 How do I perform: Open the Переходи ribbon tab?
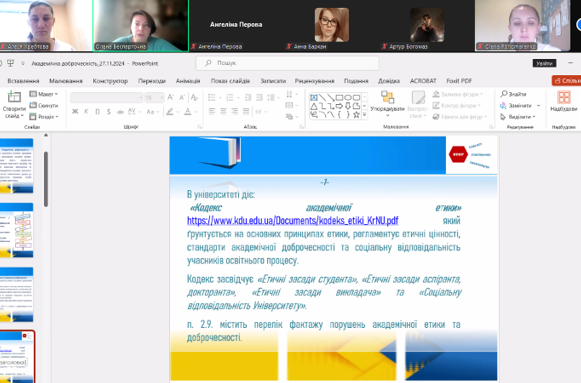152,81
